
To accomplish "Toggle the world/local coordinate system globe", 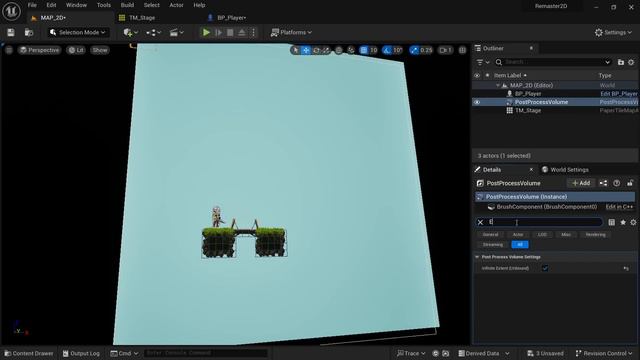I will 339,50.
